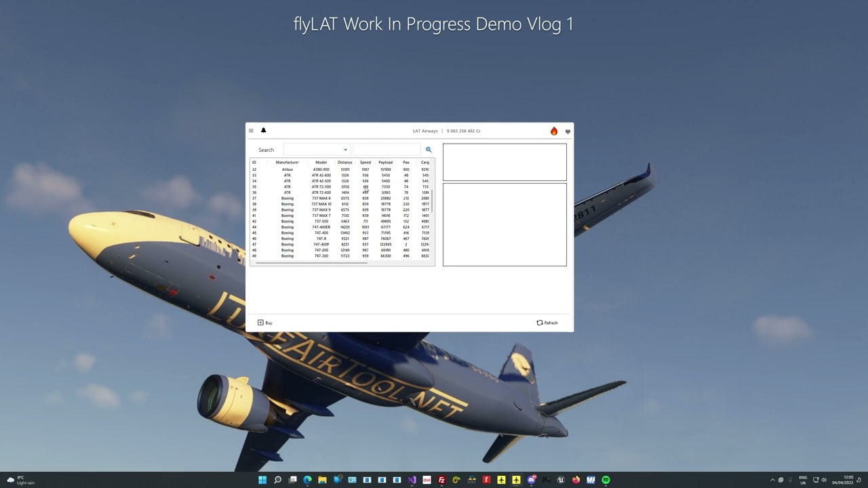Open Task View from taskbar
Viewport: 868px width, 488px height.
293,480
